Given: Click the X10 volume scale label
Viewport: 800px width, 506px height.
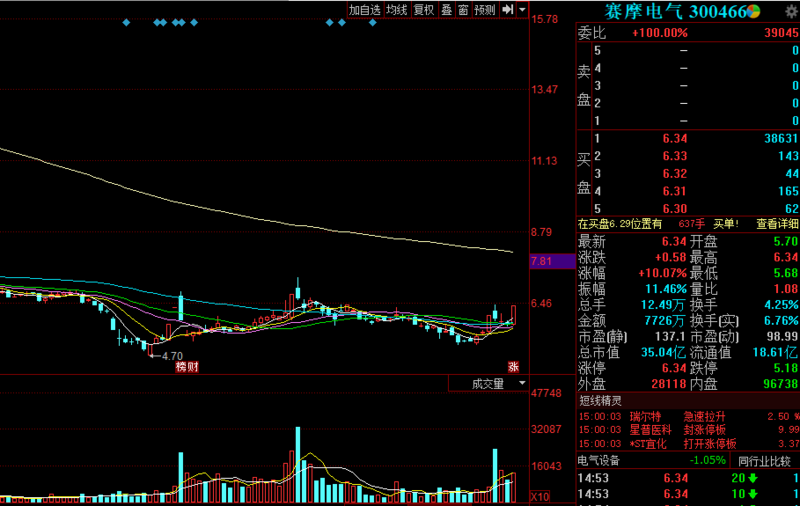Looking at the screenshot, I should (x=540, y=497).
